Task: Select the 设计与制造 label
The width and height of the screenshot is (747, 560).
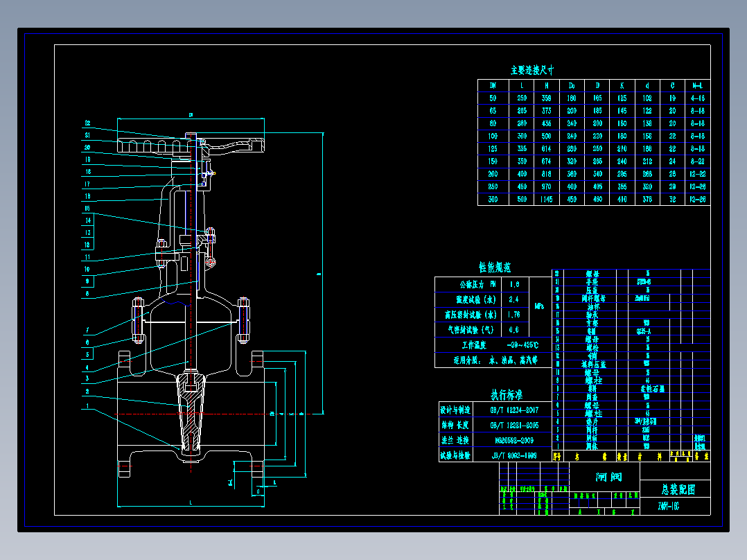Action: click(455, 410)
